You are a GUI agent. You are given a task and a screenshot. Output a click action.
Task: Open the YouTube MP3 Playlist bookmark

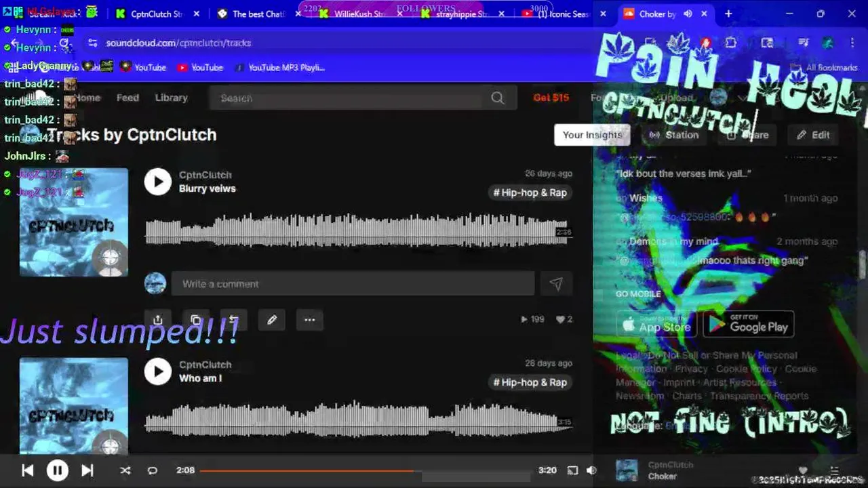pos(279,67)
